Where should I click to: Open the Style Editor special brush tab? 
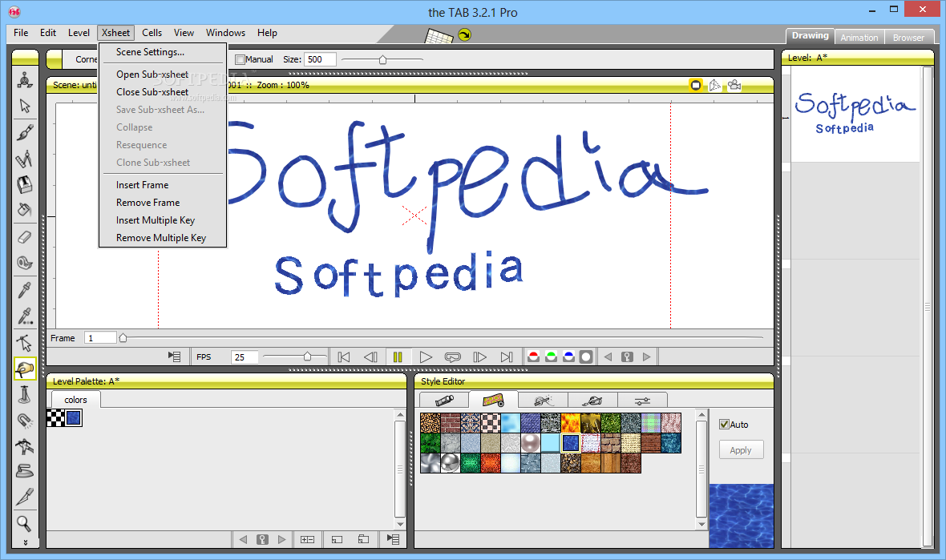point(543,401)
